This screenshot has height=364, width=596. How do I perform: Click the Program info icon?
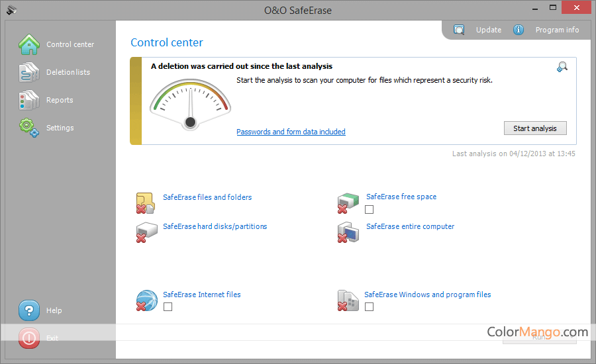[519, 30]
